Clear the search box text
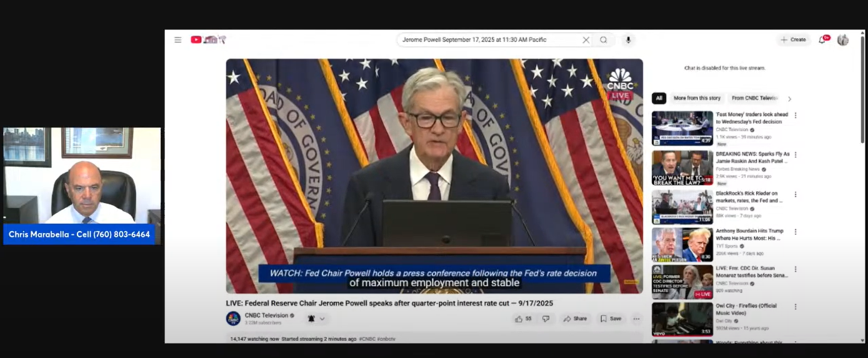This screenshot has width=868, height=358. 586,40
